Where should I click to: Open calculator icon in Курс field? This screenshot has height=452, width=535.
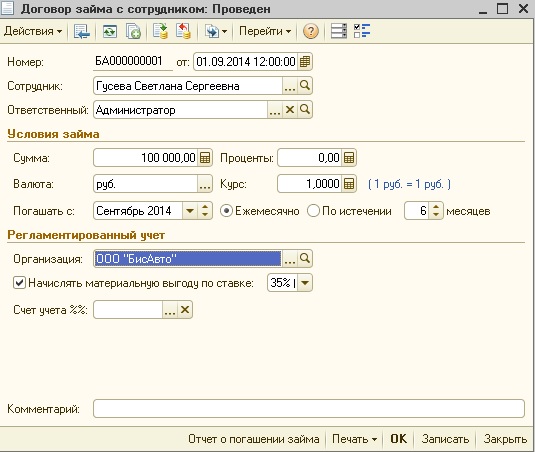349,184
